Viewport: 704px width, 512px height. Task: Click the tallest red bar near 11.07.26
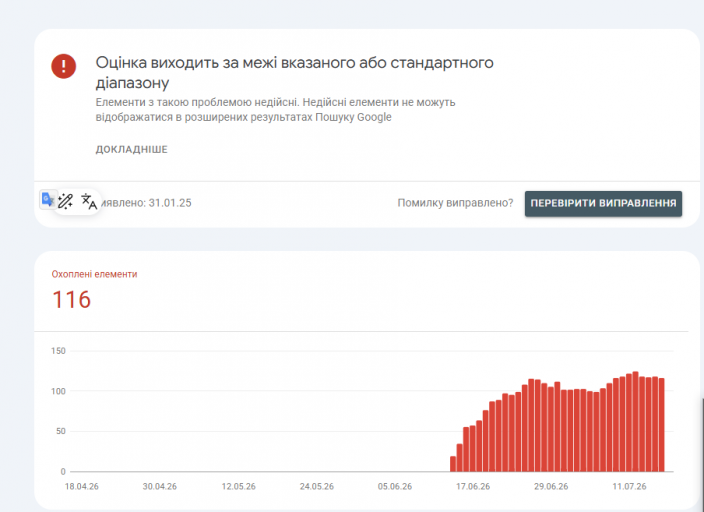(635, 421)
